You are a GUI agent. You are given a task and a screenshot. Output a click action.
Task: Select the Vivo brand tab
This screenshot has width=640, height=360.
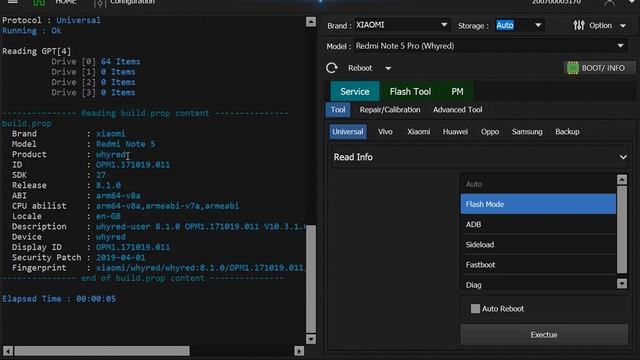point(385,131)
